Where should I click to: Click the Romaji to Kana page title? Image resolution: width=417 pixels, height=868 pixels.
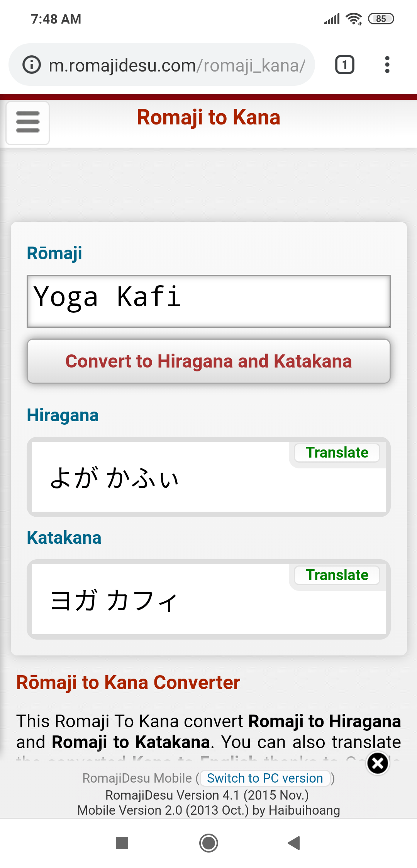pos(208,117)
